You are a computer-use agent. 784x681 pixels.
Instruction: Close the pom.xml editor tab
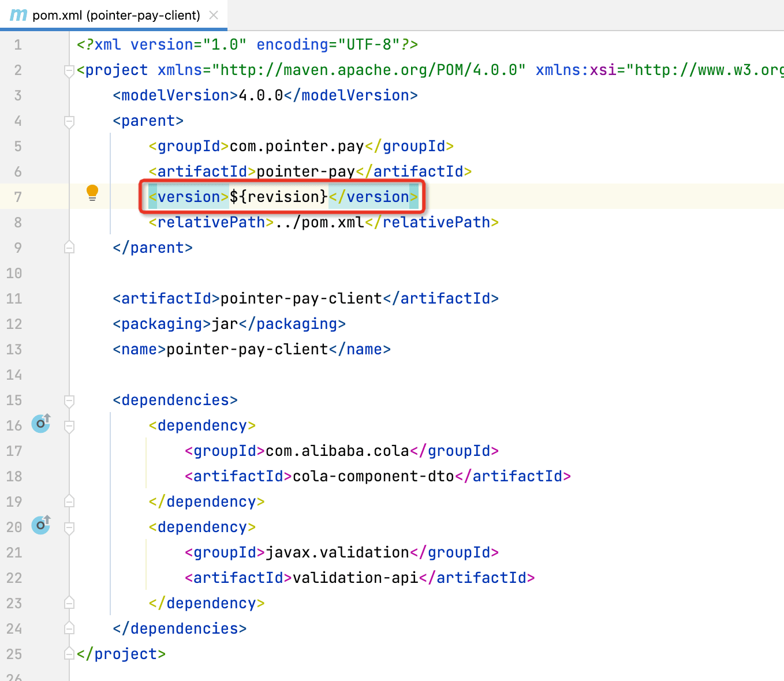click(214, 15)
